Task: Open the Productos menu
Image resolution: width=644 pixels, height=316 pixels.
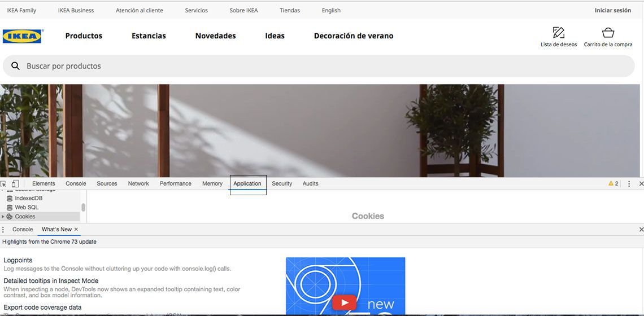Action: coord(84,36)
